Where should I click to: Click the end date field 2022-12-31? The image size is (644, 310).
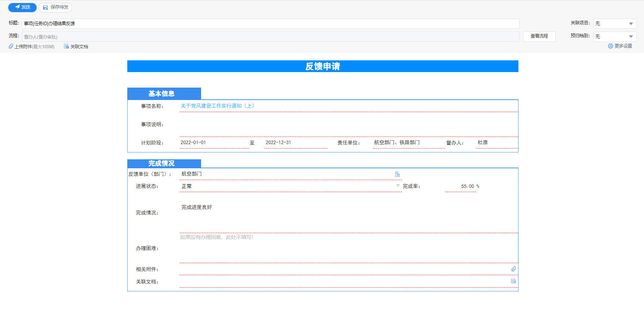(296, 143)
